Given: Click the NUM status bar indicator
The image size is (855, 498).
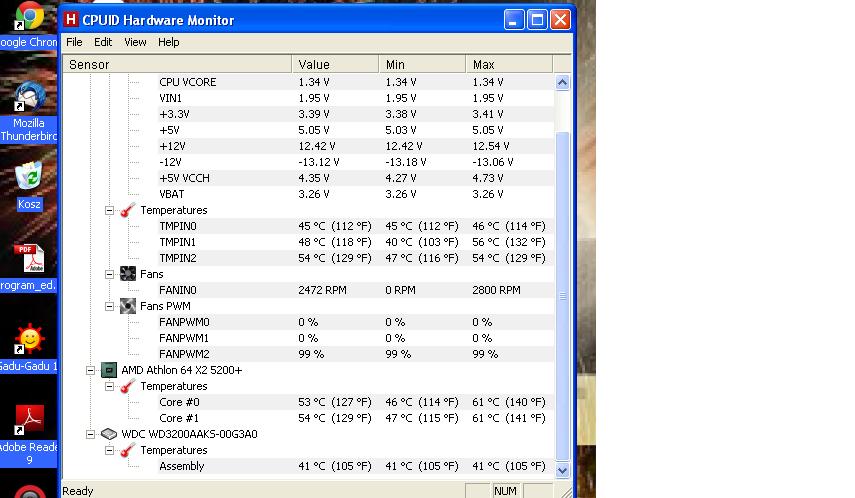Looking at the screenshot, I should pyautogui.click(x=505, y=491).
